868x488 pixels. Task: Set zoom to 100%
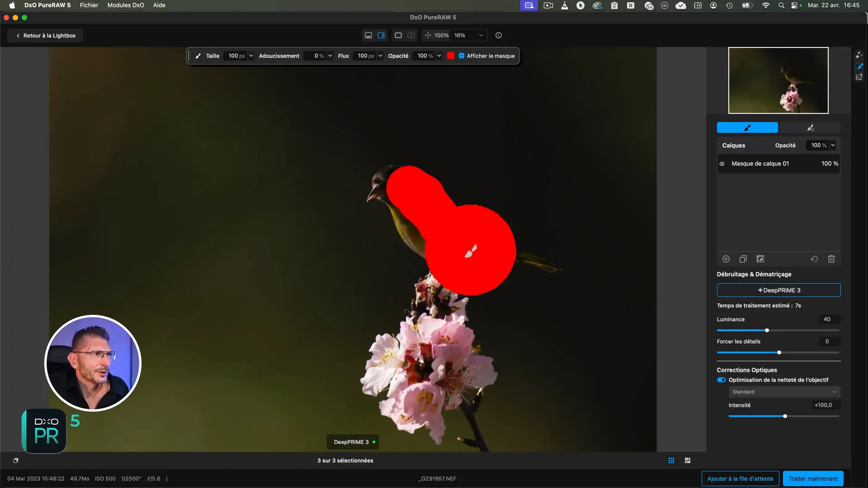click(x=442, y=35)
